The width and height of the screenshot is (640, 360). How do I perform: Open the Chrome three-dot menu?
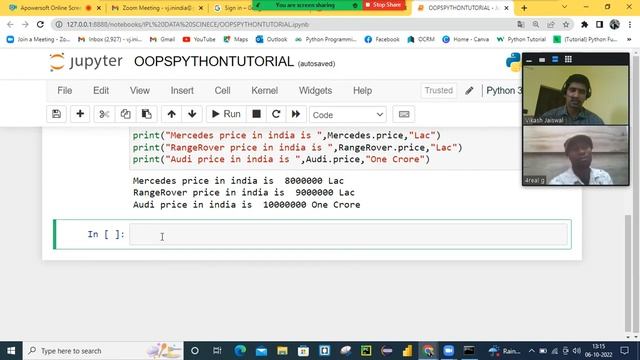click(630, 24)
